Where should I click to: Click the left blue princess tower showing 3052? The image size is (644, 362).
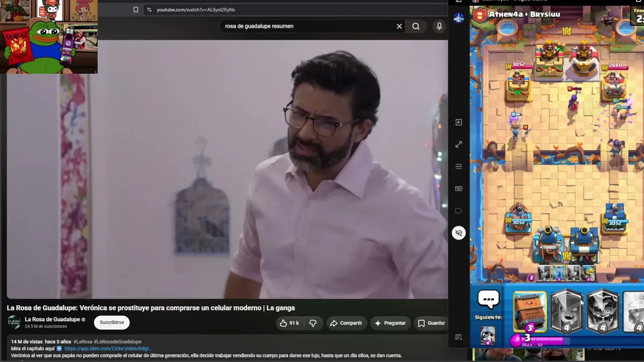coord(518,219)
